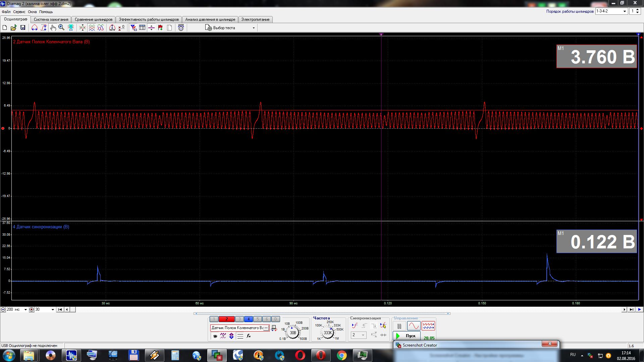Switch to Электропитание tab
This screenshot has height=362, width=644.
coord(255,19)
